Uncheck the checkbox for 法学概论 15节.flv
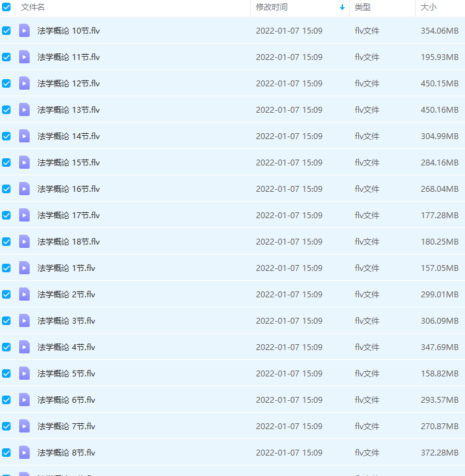 (x=7, y=163)
